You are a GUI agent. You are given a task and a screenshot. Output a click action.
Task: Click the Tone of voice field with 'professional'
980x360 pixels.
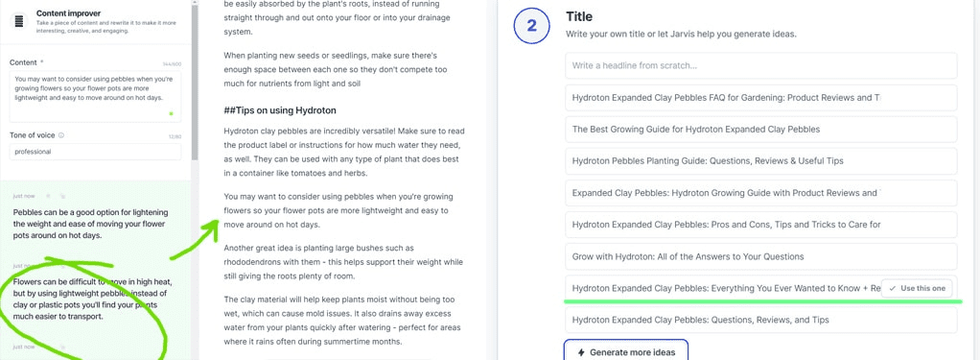tap(96, 152)
